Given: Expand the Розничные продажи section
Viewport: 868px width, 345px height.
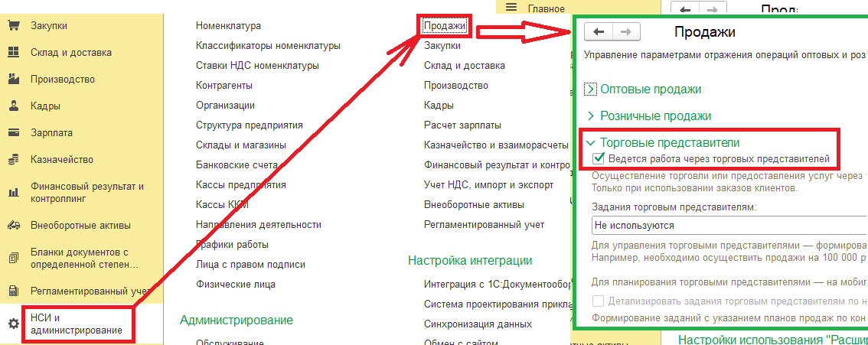Looking at the screenshot, I should pos(590,116).
